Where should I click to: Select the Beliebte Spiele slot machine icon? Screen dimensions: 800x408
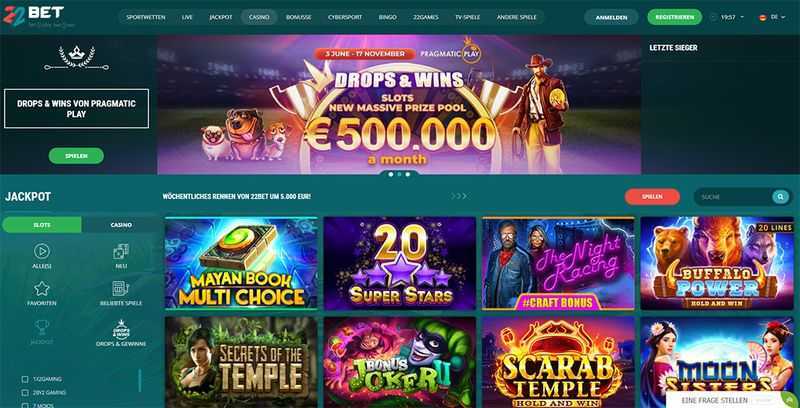(121, 289)
